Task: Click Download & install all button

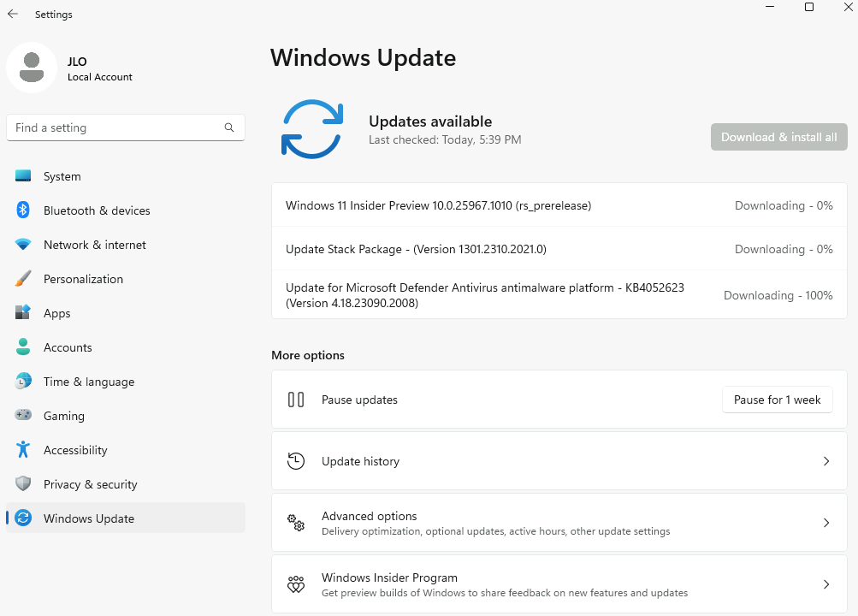Action: click(778, 137)
